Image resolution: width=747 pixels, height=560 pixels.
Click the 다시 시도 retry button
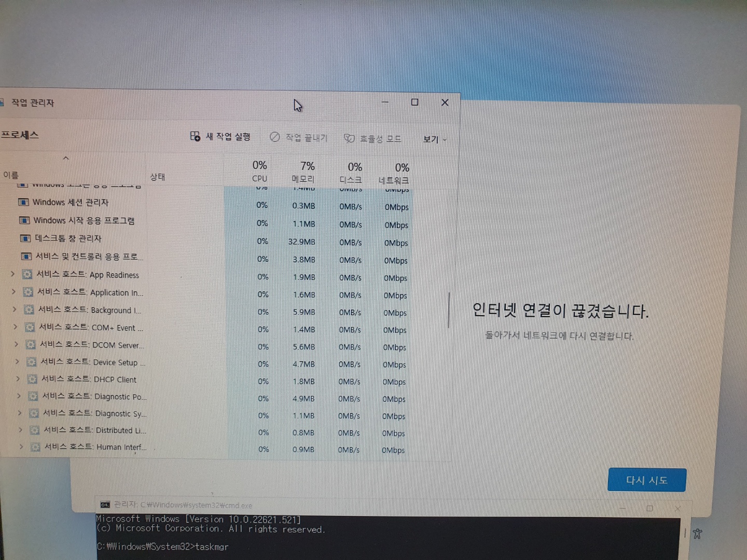(647, 480)
